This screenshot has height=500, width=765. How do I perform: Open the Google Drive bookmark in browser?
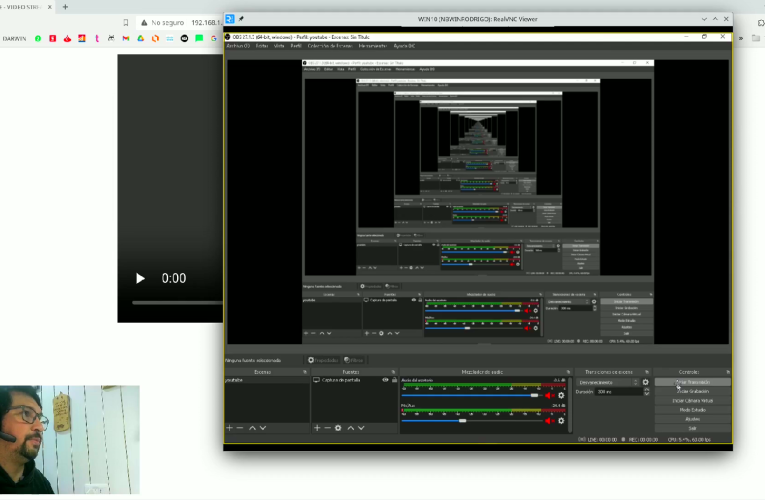tap(141, 39)
